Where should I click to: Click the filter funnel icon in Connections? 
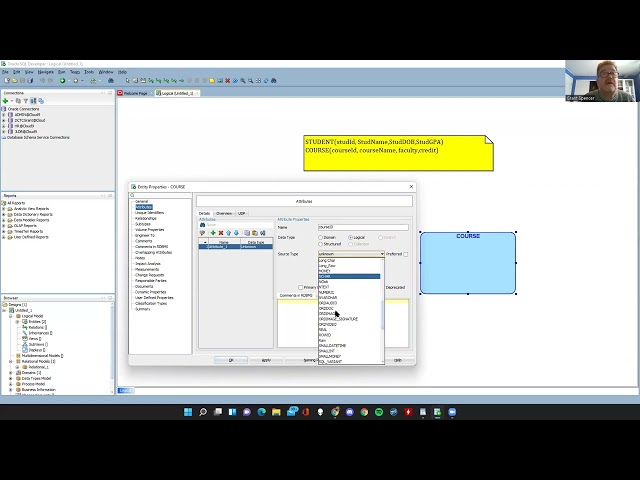tap(26, 101)
